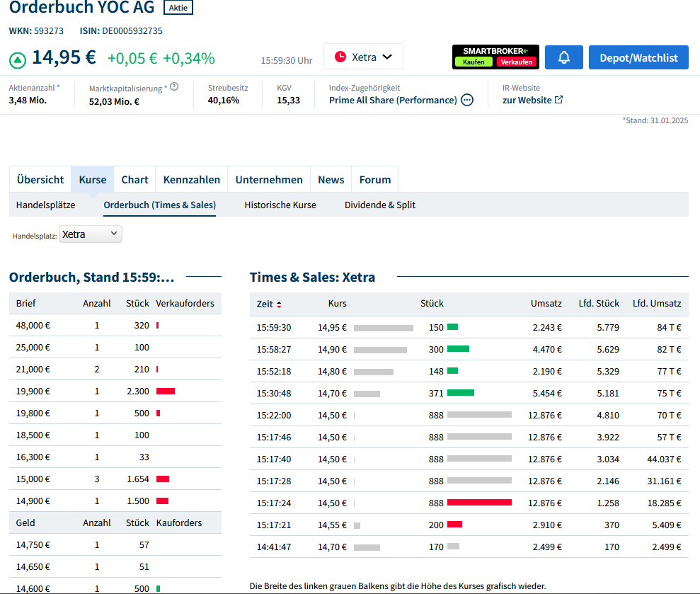Screen dimensions: 700x594
Task: Click the external link icon beside zur Website
Action: tap(558, 100)
